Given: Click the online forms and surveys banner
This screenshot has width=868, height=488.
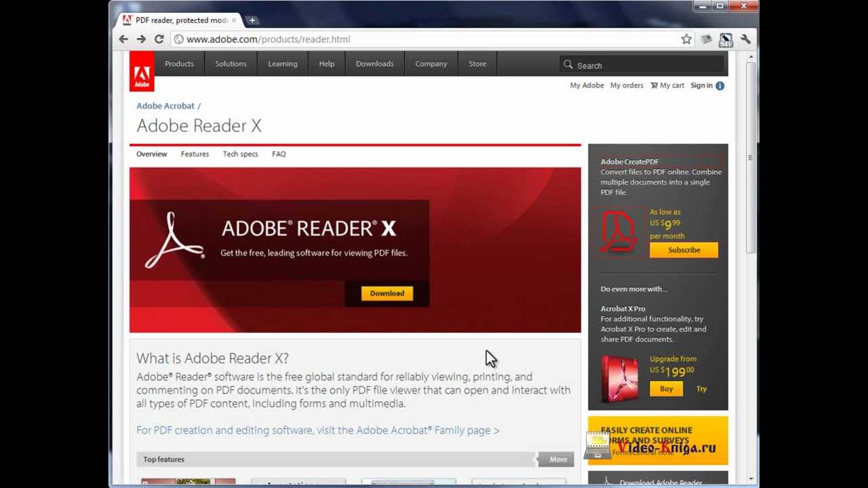Looking at the screenshot, I should point(658,441).
